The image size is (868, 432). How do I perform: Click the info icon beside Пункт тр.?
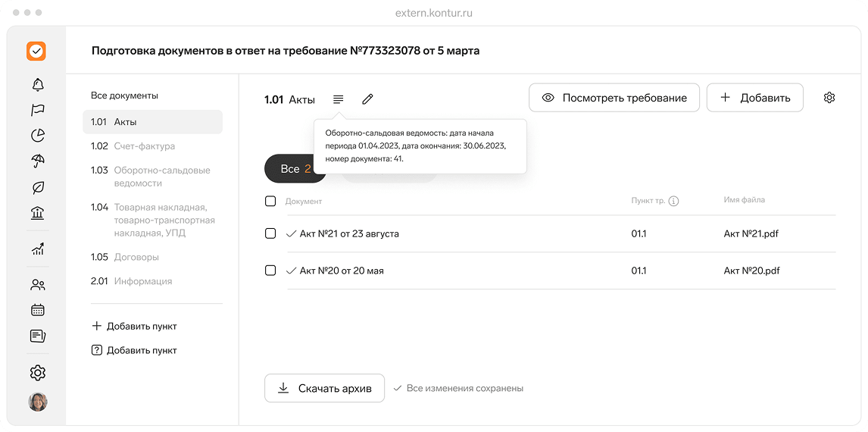click(x=673, y=202)
